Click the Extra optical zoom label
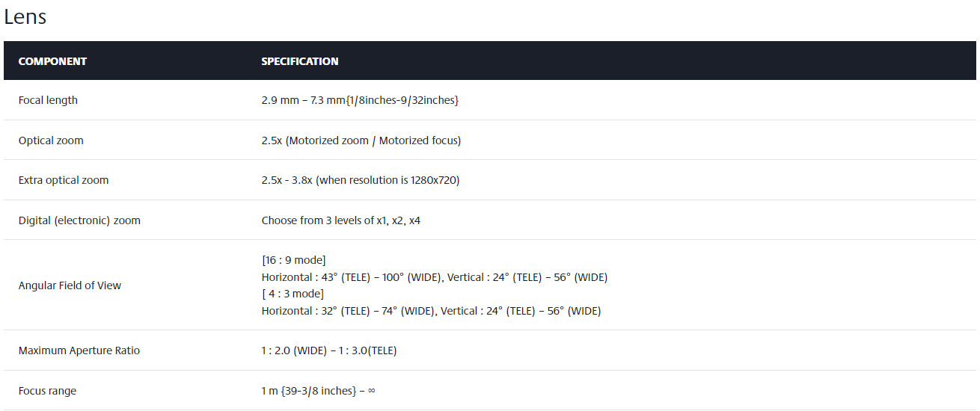 click(64, 180)
